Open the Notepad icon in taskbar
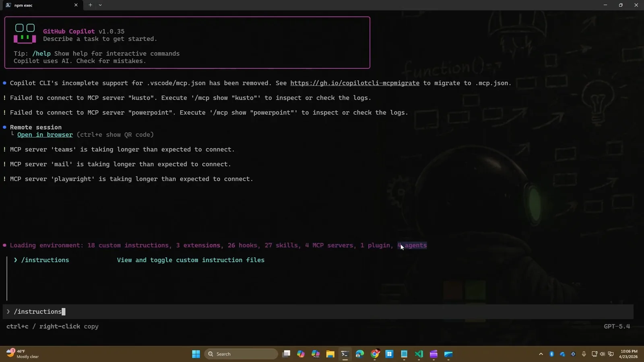This screenshot has height=362, width=644. tap(404, 354)
